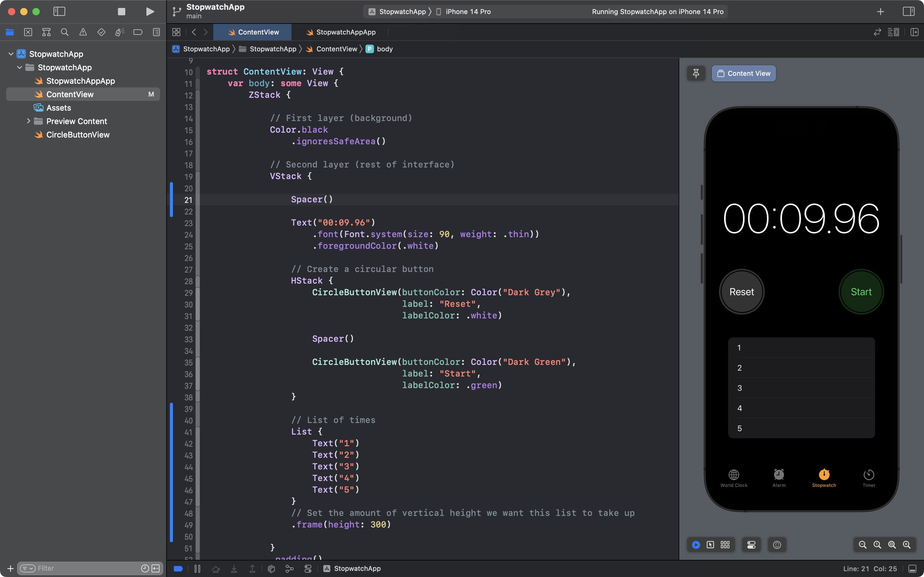Click the zoom to fit preview icon

coord(892,545)
